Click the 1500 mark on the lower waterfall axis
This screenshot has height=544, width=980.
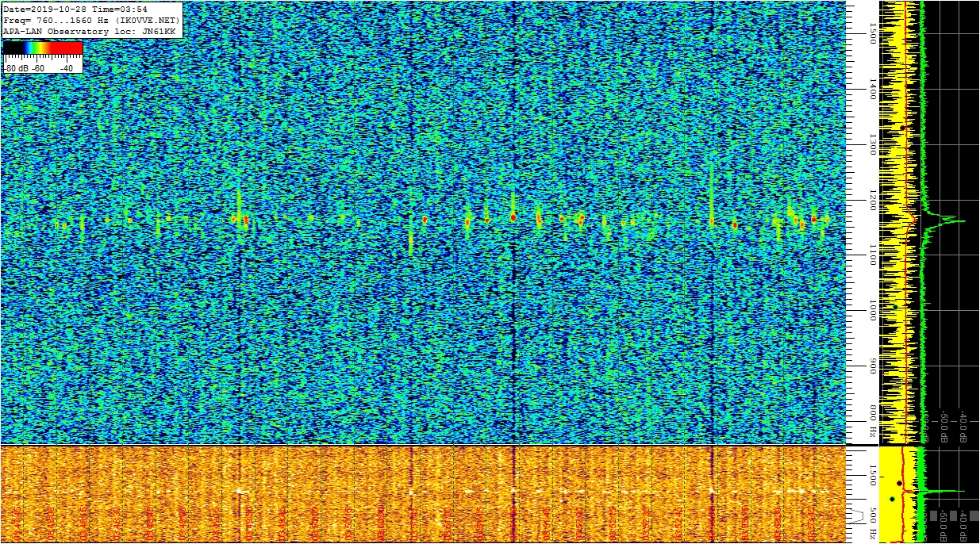click(x=873, y=474)
